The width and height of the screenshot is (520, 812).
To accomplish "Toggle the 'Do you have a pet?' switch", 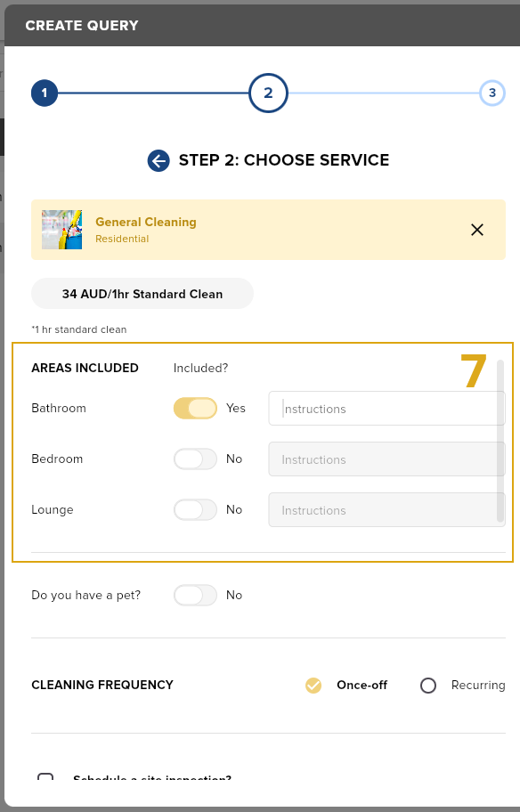I will (195, 595).
